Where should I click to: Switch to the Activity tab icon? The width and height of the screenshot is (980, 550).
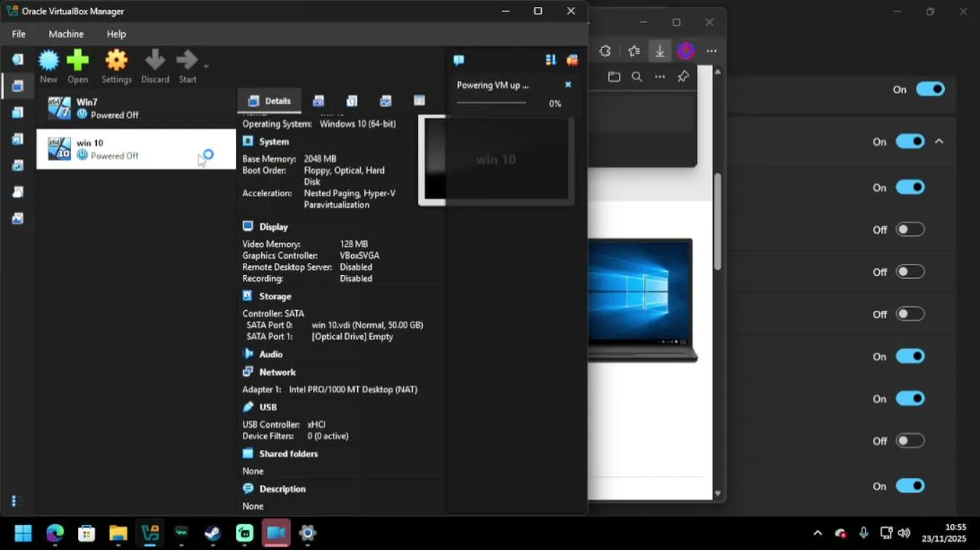click(x=385, y=101)
